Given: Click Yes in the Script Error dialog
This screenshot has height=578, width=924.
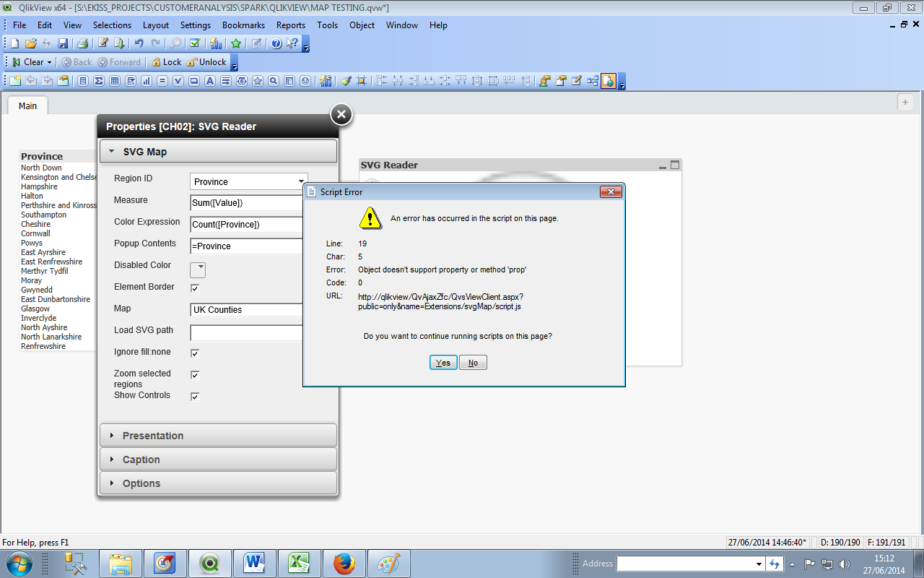Looking at the screenshot, I should pos(443,363).
